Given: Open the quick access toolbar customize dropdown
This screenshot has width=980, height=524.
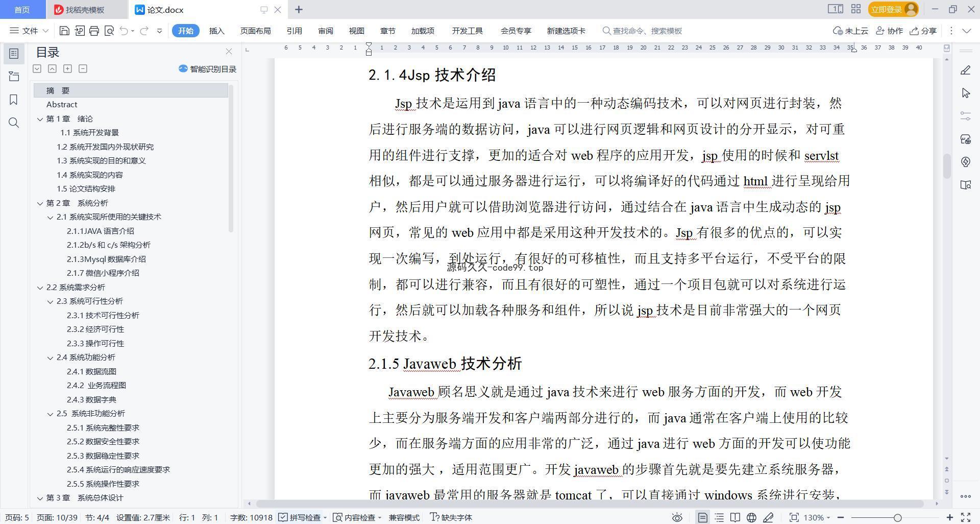Looking at the screenshot, I should point(159,31).
